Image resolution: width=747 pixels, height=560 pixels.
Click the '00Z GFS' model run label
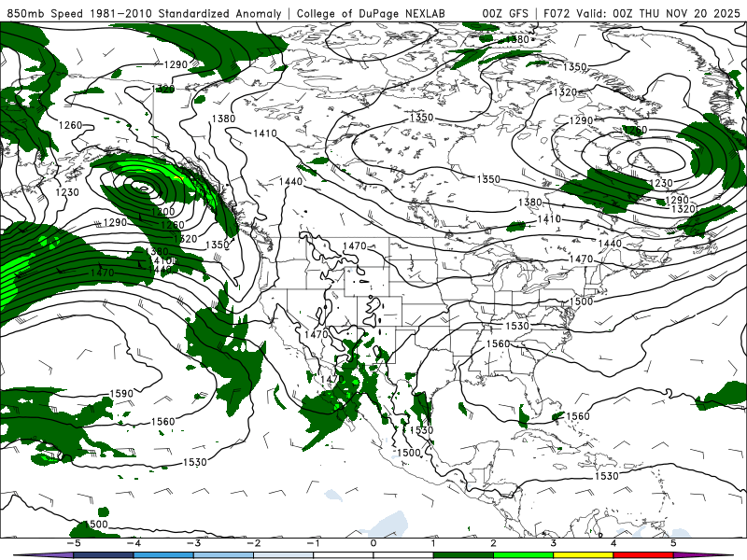(x=505, y=13)
